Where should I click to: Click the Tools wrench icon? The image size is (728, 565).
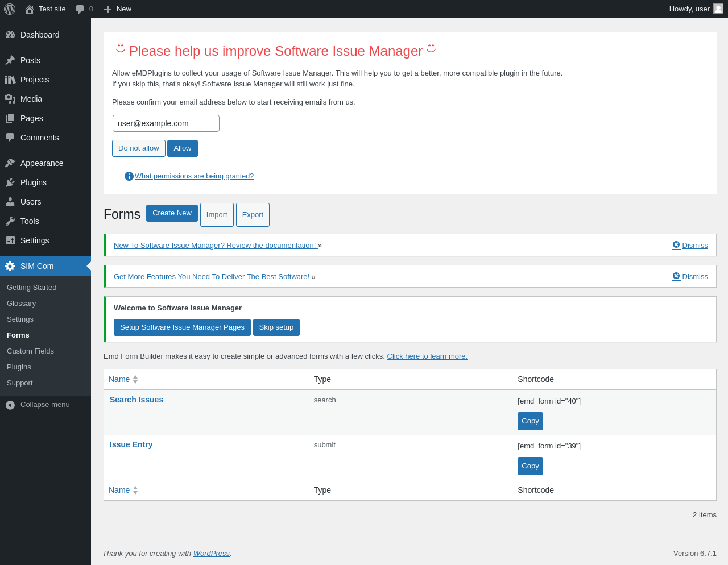pyautogui.click(x=10, y=221)
